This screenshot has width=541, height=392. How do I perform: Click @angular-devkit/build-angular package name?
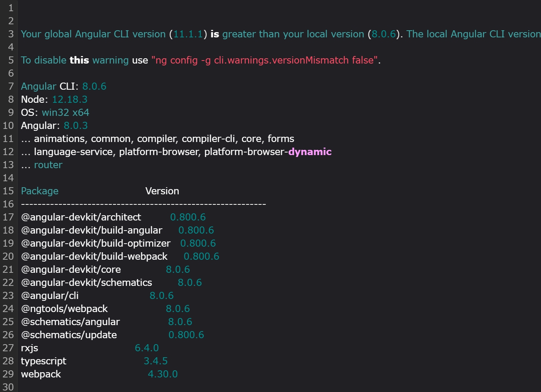[x=92, y=230]
